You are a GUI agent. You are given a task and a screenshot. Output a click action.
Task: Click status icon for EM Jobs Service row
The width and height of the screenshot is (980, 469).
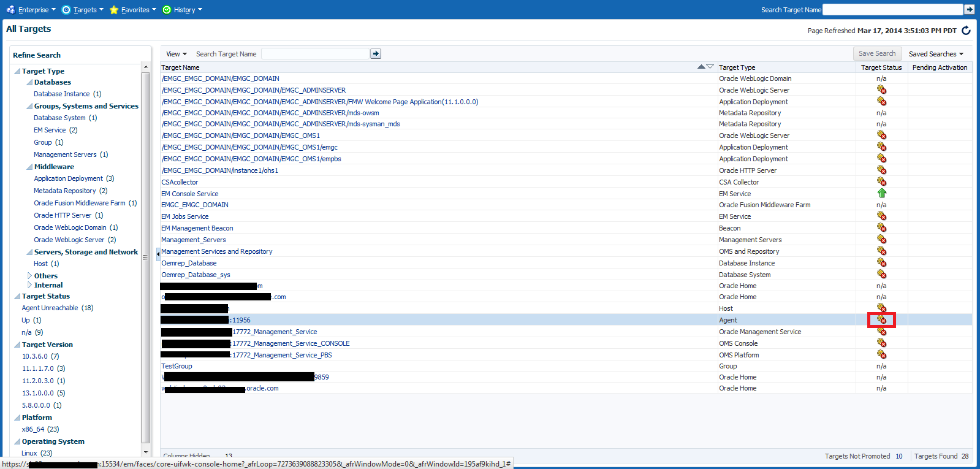[881, 216]
